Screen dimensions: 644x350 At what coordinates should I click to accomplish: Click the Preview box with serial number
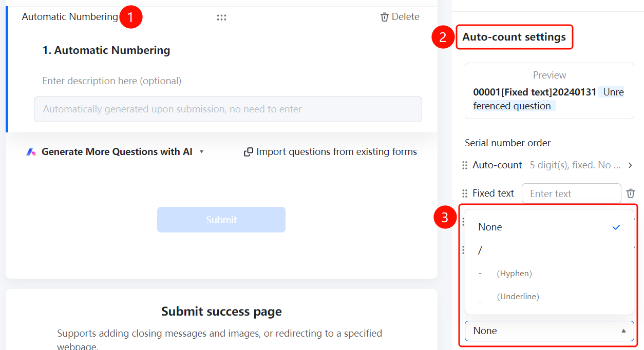point(549,91)
